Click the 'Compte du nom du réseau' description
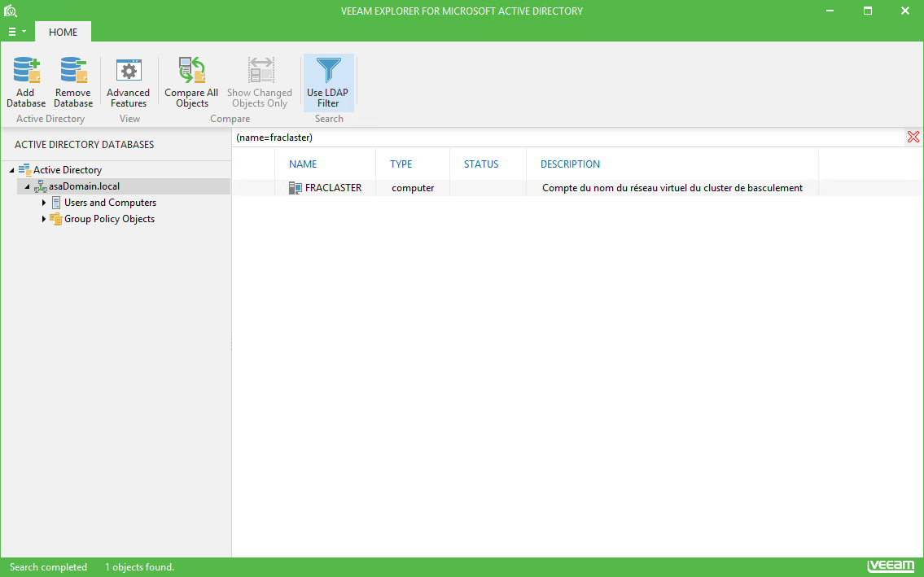 click(x=672, y=188)
